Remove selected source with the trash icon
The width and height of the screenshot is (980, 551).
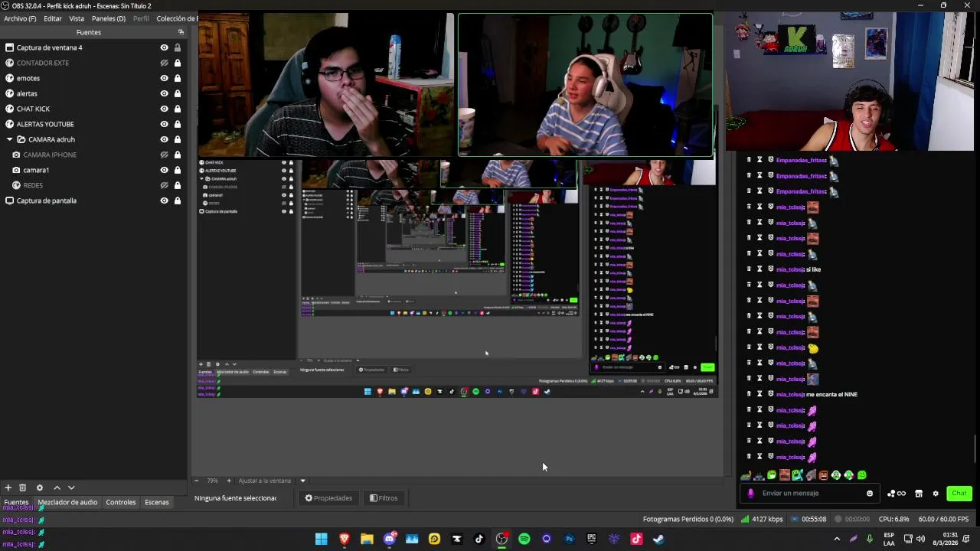click(22, 487)
